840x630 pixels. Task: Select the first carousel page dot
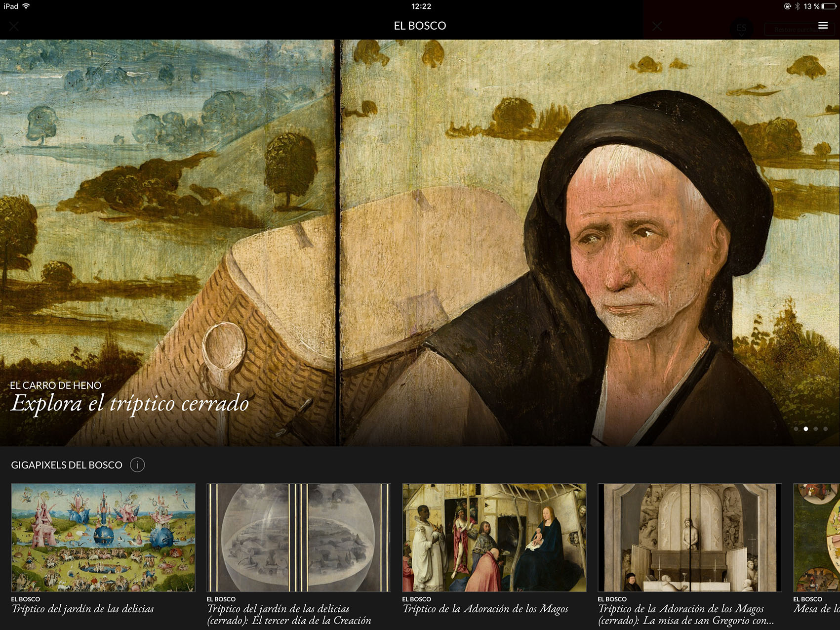point(796,429)
